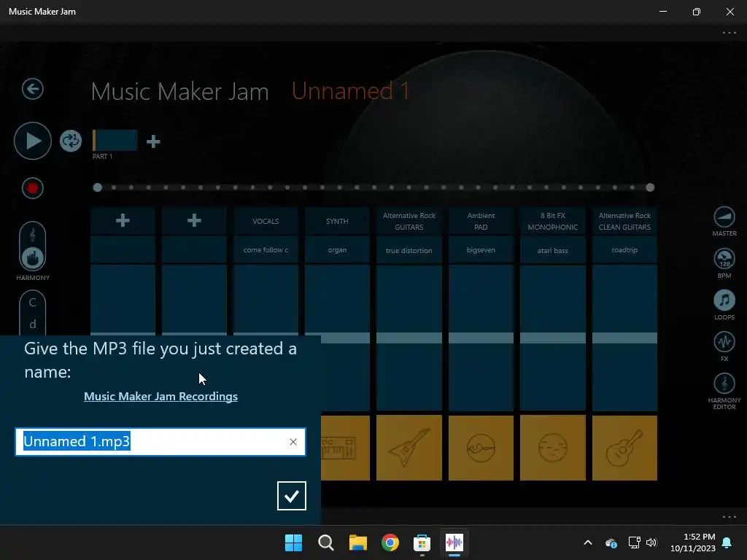
Task: Open 'come follow c' loop selector
Action: pos(266,250)
